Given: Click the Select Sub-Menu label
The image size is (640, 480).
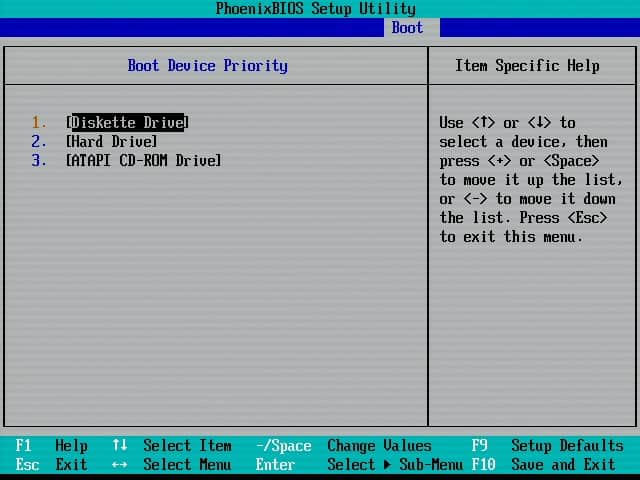Looking at the screenshot, I should [395, 464].
